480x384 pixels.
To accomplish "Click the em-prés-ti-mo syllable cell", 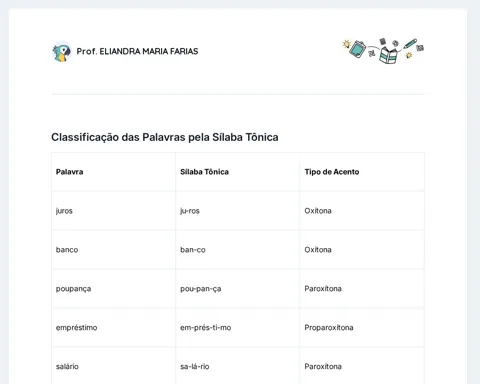I will pyautogui.click(x=238, y=328).
